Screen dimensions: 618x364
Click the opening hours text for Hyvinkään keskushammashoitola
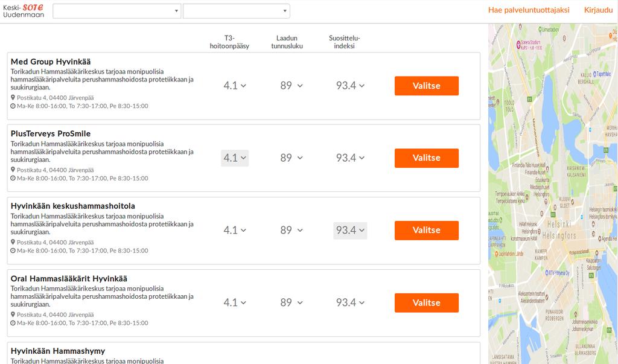(x=82, y=251)
